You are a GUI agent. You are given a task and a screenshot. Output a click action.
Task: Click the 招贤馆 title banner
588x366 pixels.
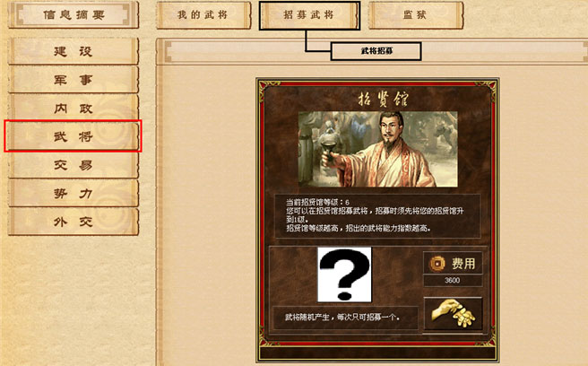pyautogui.click(x=383, y=99)
